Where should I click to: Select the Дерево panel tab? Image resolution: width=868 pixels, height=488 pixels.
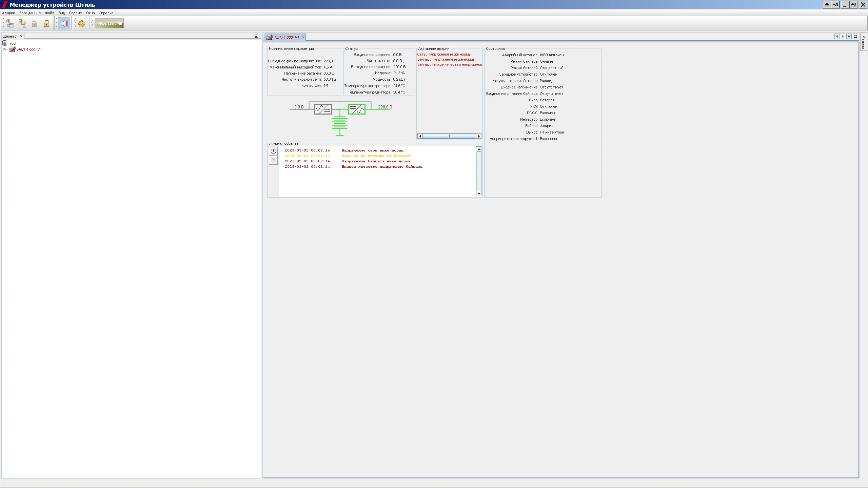click(10, 36)
